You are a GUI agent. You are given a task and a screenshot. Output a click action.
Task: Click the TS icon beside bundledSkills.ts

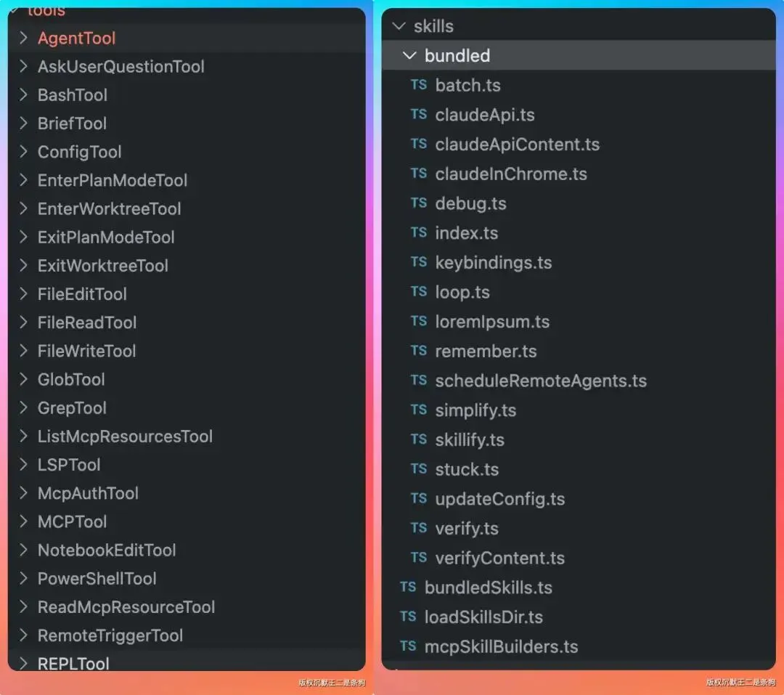[408, 587]
